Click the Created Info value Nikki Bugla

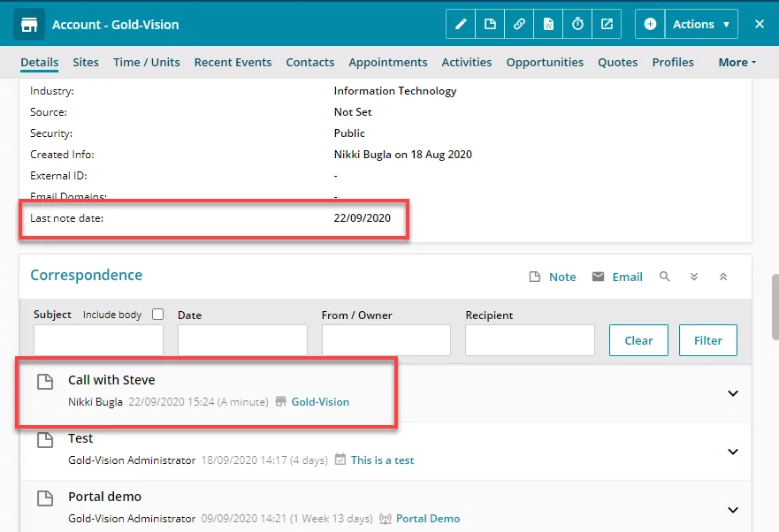tap(402, 155)
